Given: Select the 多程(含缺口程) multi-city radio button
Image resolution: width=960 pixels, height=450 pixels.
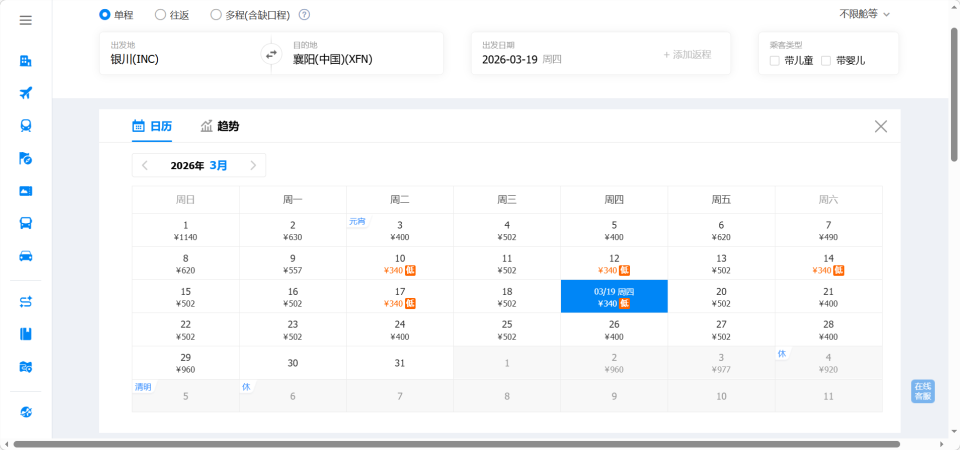Looking at the screenshot, I should [x=216, y=15].
